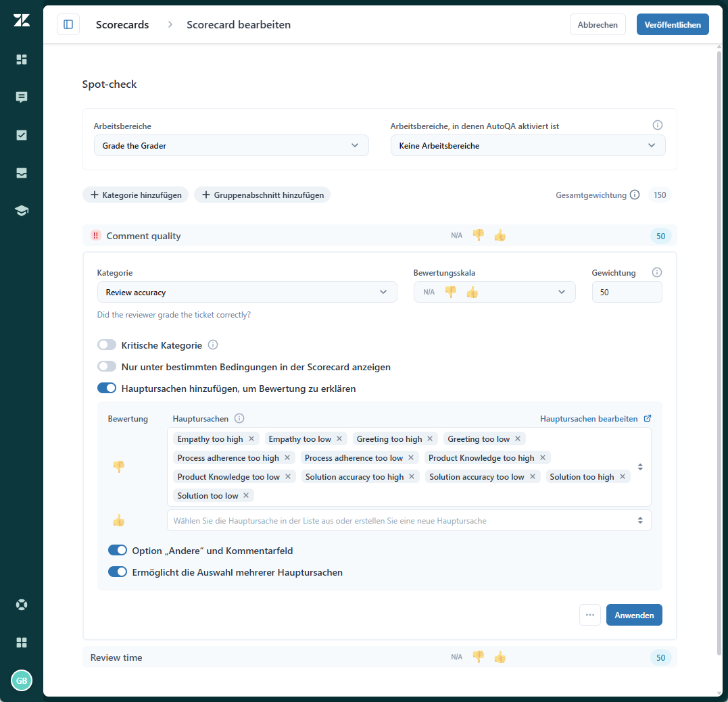Expand the 'Review accuracy' Kategorie dropdown

coord(247,292)
